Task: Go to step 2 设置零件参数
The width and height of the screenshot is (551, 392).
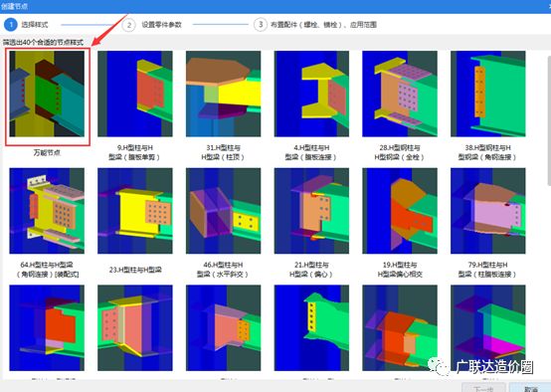Action: tap(152, 25)
